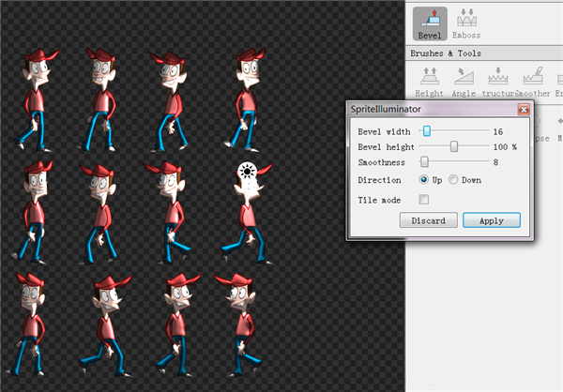
Task: Select the Emboss effect icon
Action: (x=466, y=21)
